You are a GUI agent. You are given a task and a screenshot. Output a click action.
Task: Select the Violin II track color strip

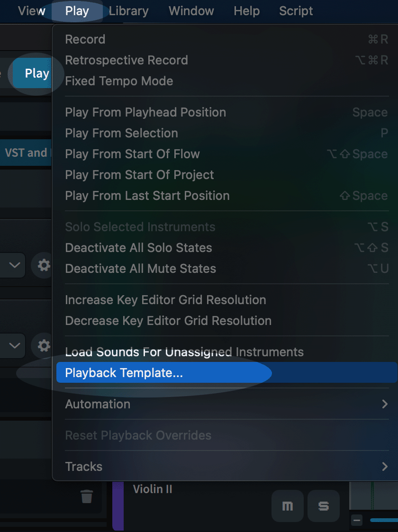118,505
